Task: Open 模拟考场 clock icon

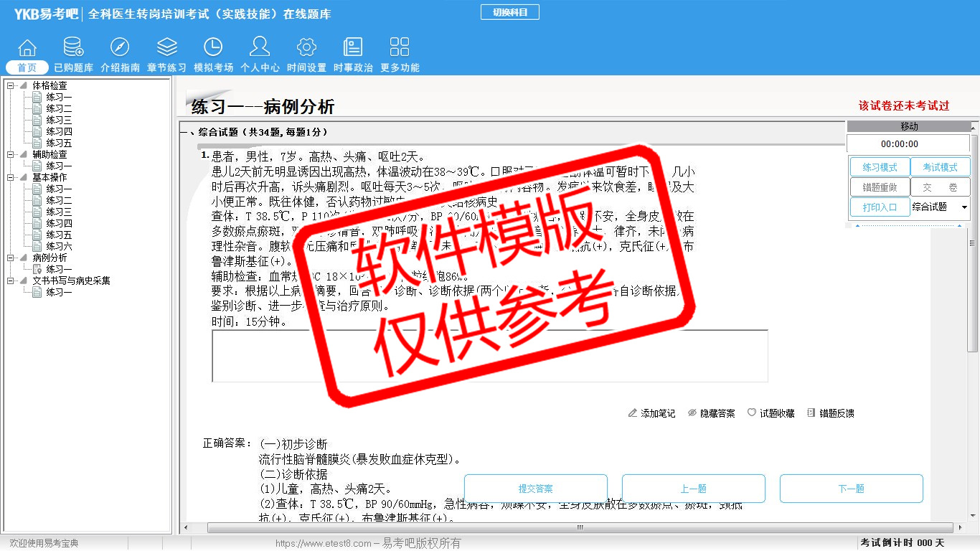Action: coord(213,48)
